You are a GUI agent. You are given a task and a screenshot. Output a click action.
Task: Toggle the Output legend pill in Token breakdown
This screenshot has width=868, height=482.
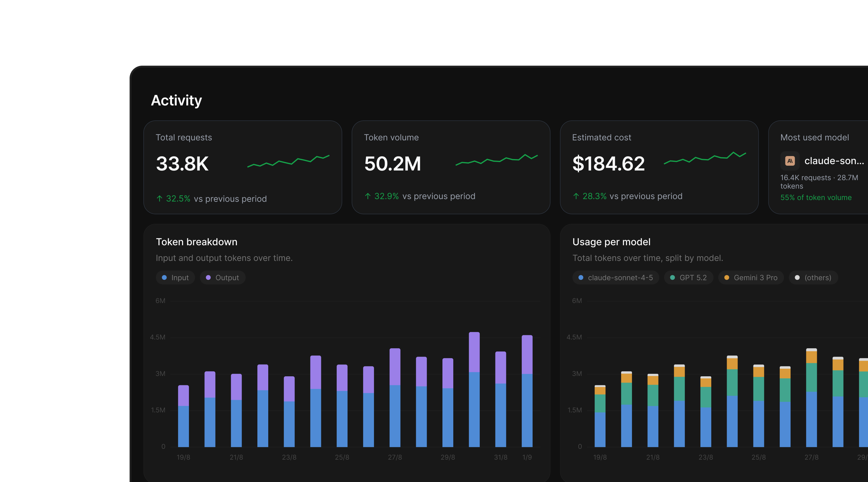[222, 277]
